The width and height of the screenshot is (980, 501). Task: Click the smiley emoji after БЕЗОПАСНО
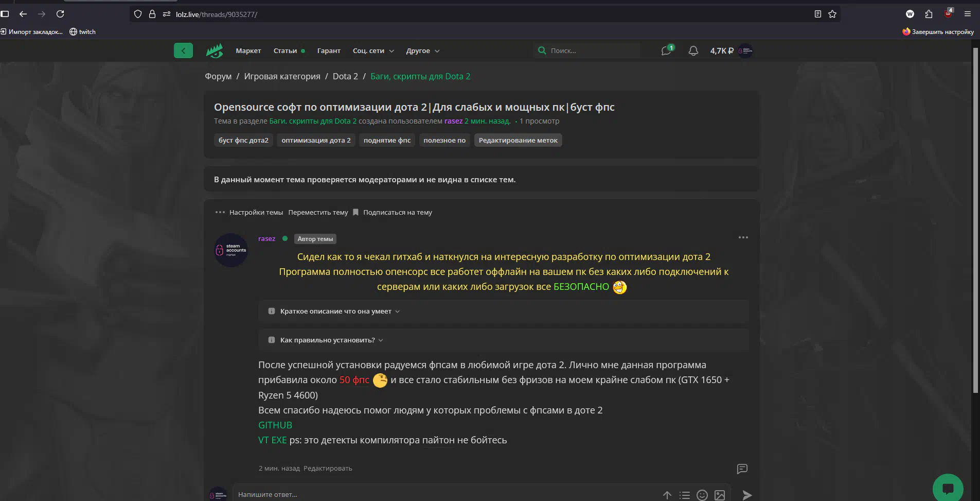click(x=620, y=287)
